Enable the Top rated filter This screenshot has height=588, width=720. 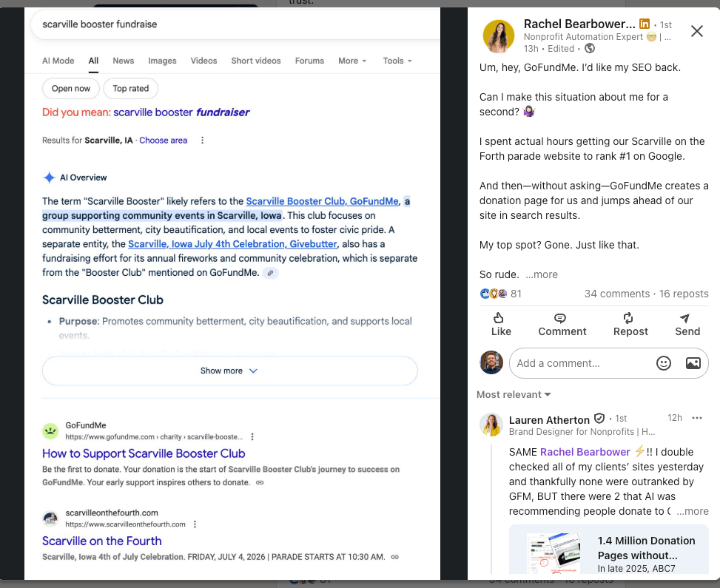130,88
